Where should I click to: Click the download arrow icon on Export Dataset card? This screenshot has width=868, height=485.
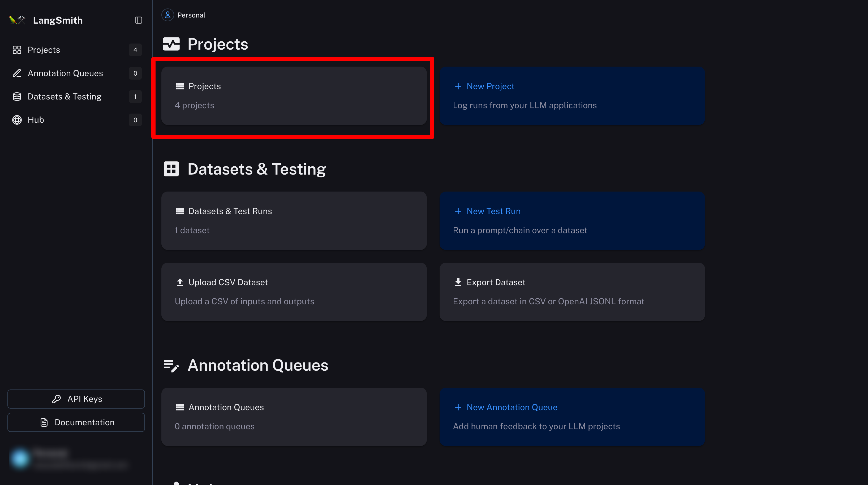pos(458,282)
